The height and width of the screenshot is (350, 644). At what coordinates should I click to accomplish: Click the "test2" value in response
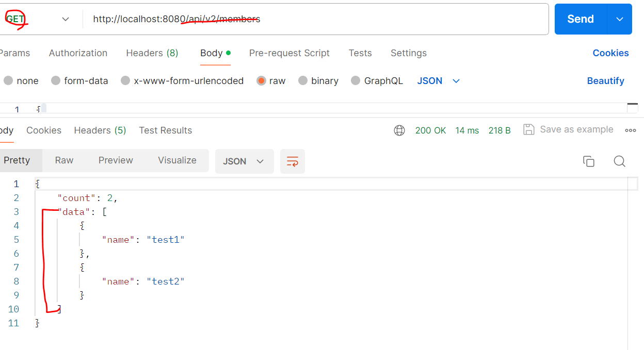coord(166,281)
